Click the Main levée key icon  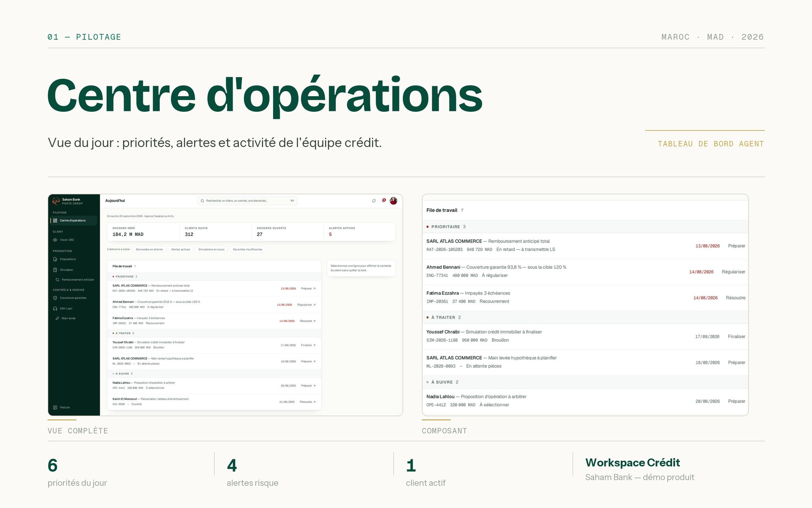point(58,318)
